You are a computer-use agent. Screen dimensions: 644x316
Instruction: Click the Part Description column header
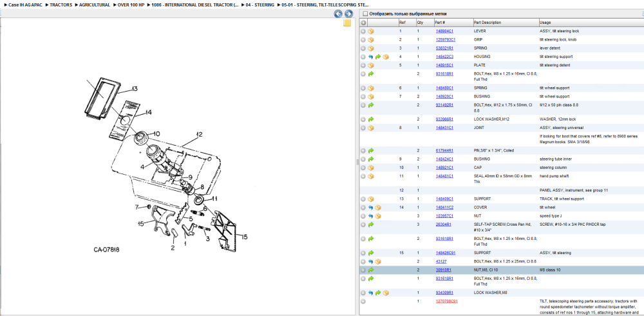click(506, 23)
